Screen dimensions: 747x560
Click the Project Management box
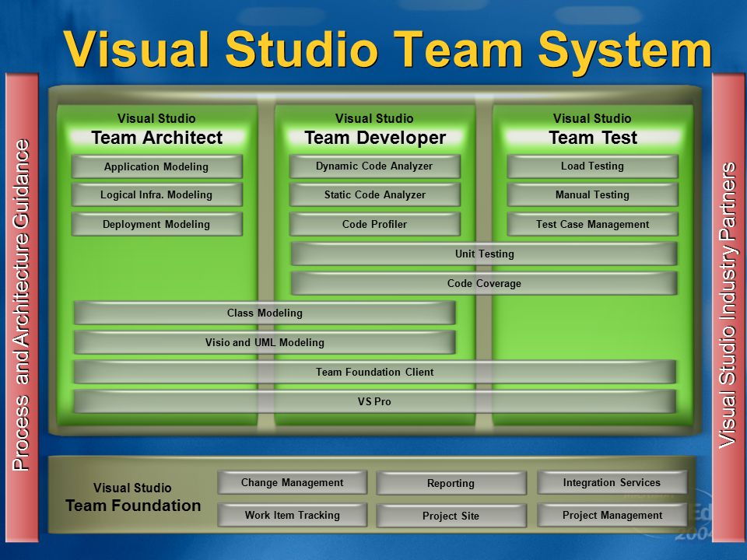click(x=612, y=515)
